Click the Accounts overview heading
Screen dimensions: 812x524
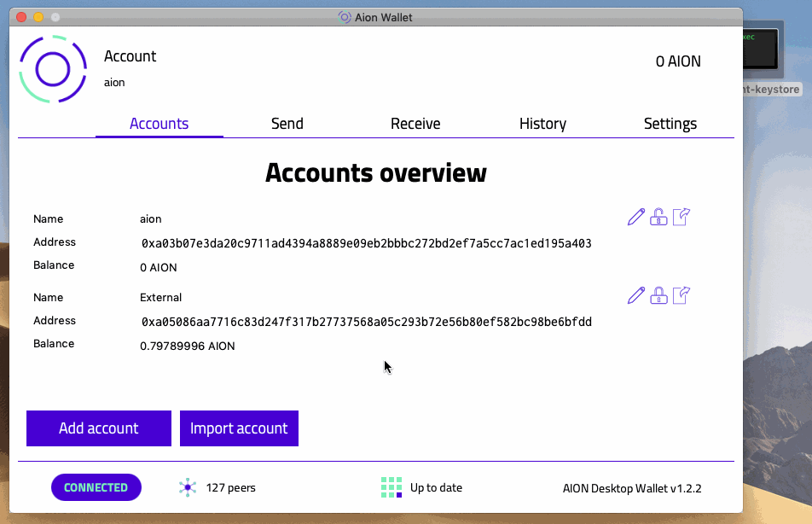pos(376,172)
